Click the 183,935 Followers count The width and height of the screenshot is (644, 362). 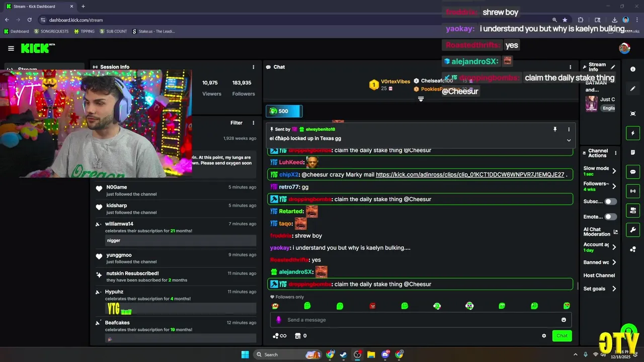tap(242, 83)
